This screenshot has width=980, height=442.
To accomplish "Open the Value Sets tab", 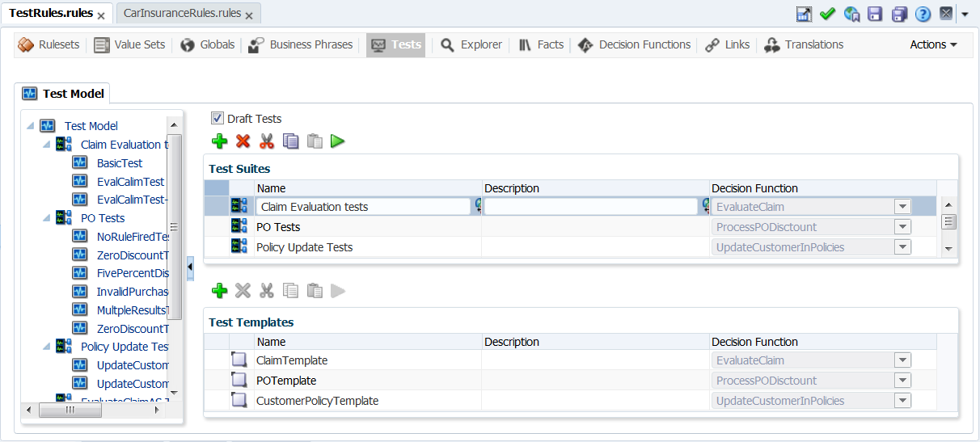I will point(130,44).
